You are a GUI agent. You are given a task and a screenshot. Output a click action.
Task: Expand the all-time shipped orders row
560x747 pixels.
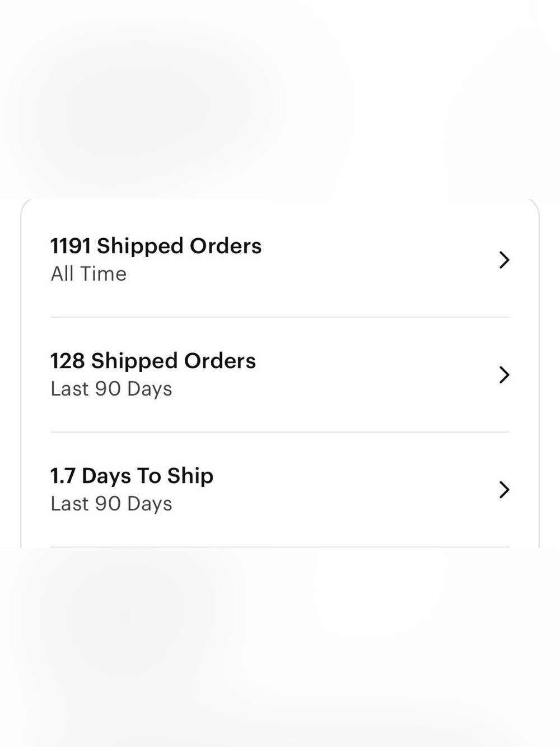tap(280, 260)
